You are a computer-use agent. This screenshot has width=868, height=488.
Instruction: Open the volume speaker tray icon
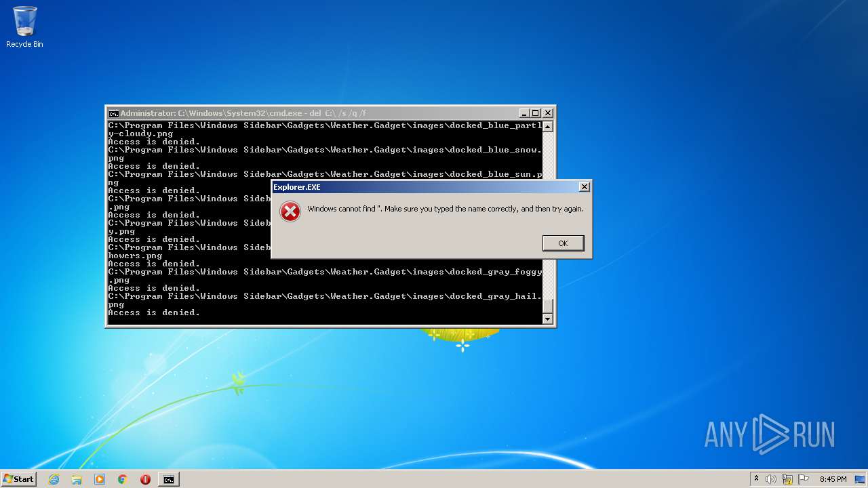tap(771, 479)
